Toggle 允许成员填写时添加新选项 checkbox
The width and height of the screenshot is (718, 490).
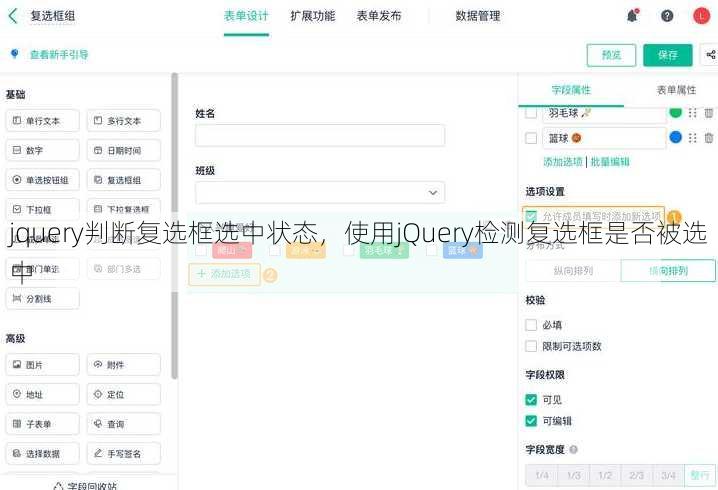click(531, 216)
